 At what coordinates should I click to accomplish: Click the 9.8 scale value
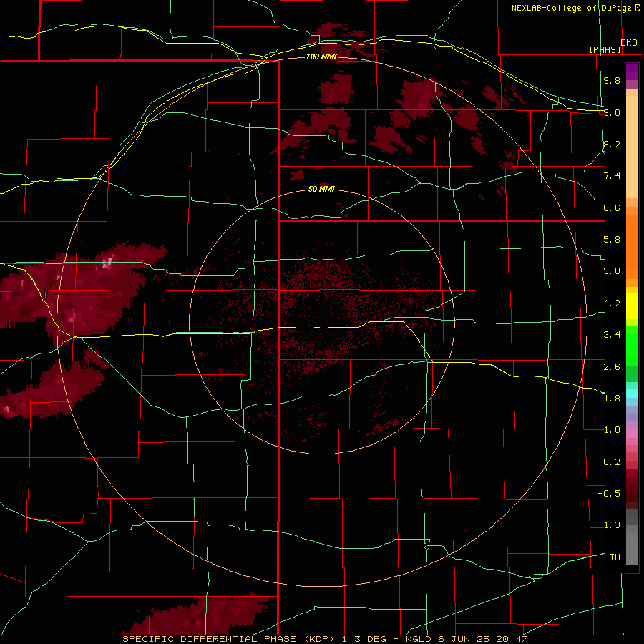612,81
